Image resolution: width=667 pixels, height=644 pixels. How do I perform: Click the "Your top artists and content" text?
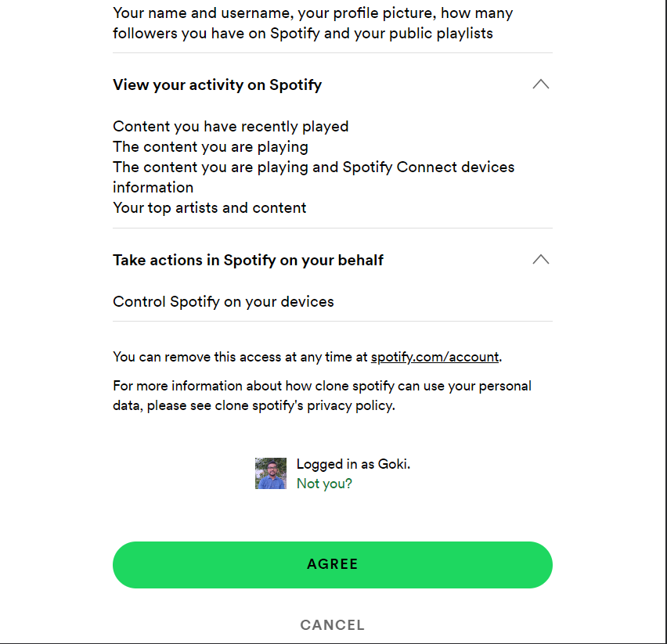click(210, 207)
